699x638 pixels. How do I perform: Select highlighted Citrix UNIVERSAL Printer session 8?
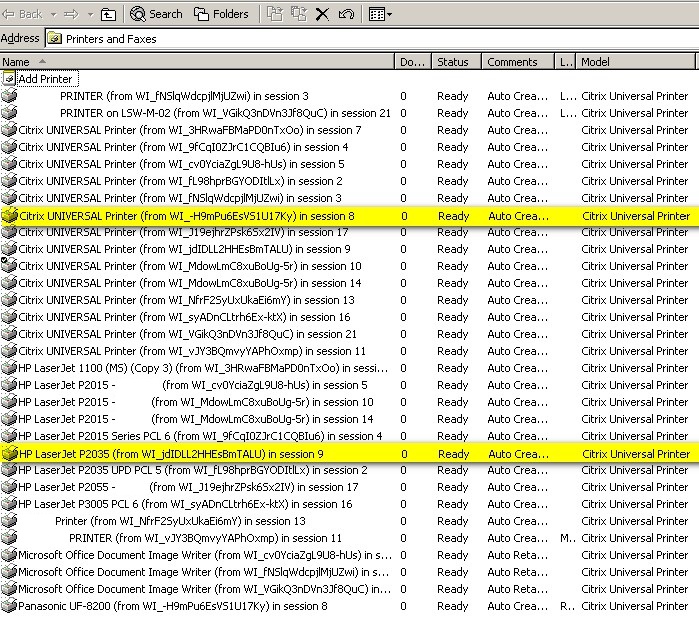click(187, 216)
